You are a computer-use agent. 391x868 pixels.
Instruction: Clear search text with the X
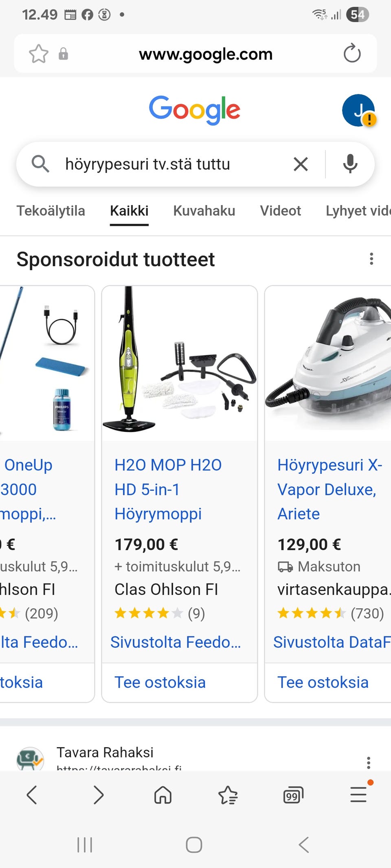pos(301,164)
